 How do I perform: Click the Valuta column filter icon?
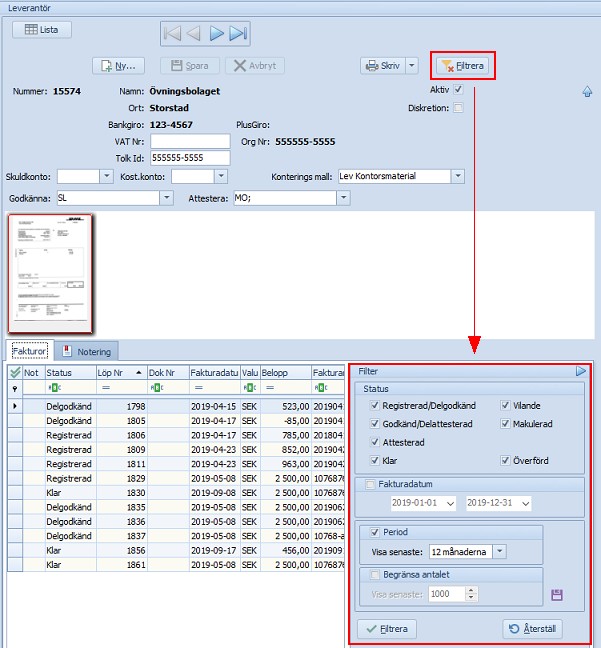[250, 388]
